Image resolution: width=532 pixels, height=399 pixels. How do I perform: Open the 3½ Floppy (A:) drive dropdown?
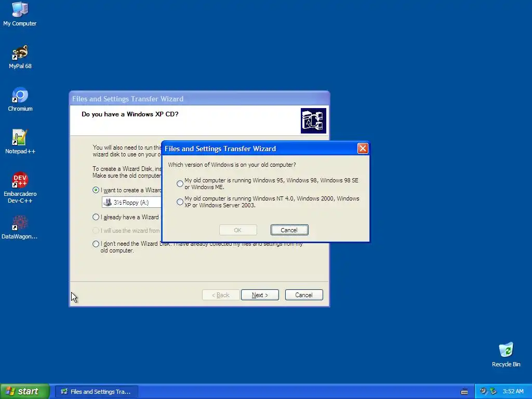point(131,203)
